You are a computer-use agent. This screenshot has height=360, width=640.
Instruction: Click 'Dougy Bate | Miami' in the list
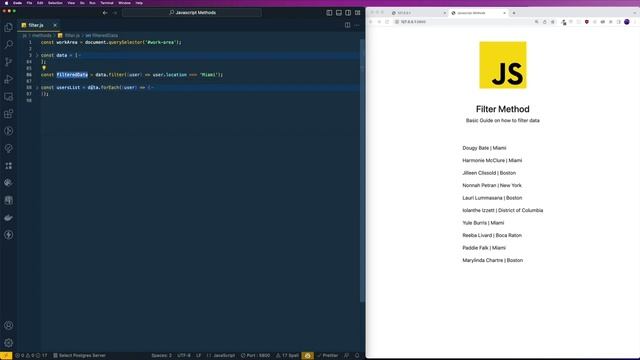[x=484, y=148]
